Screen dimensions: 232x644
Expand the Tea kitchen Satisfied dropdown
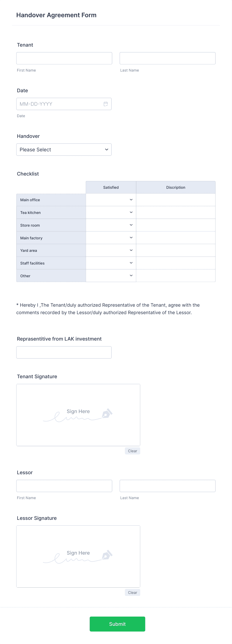point(111,212)
